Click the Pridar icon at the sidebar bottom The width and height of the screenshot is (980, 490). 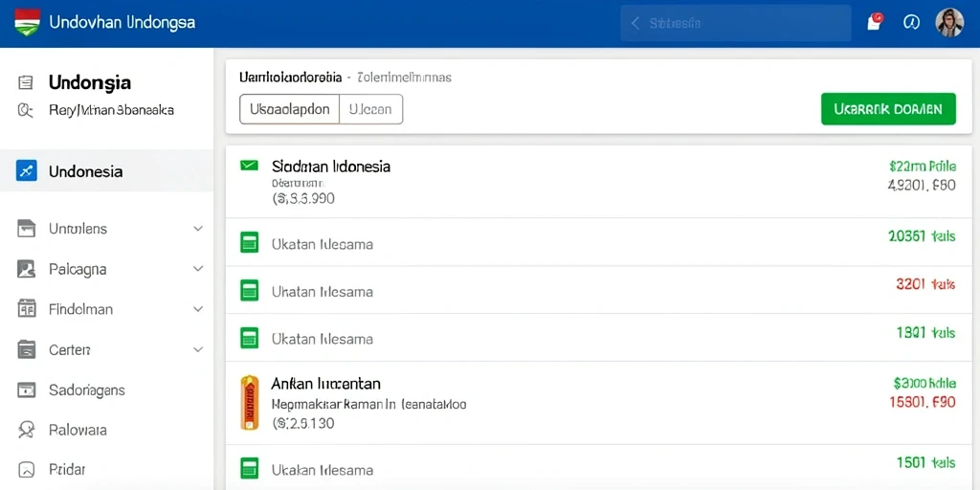point(26,469)
